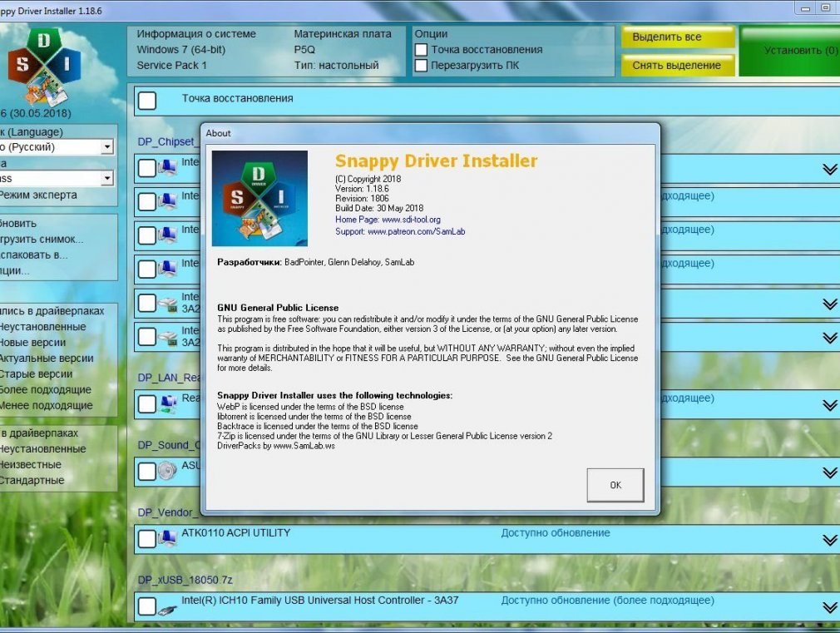
Task: Click the speaker icon on the DP_Sound row
Action: click(x=168, y=471)
